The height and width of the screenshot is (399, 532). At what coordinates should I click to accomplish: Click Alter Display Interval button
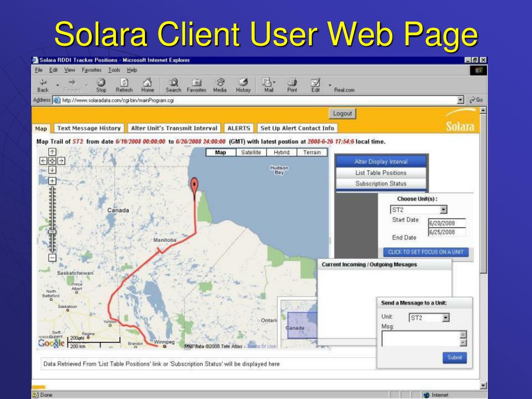(381, 162)
